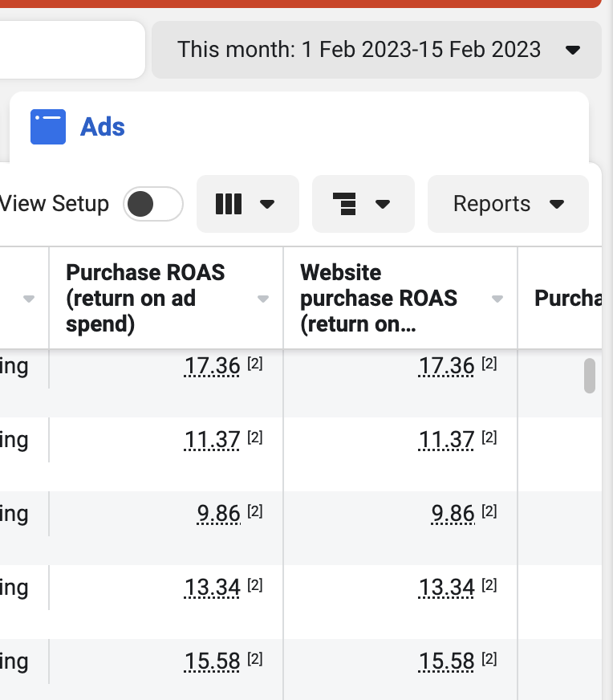Open the columns layout dropdown

tap(248, 204)
